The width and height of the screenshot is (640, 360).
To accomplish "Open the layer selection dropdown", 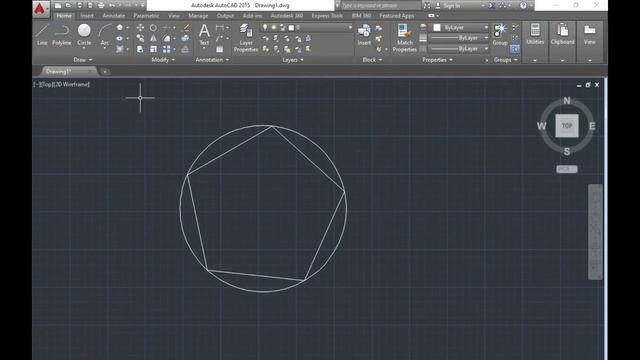I will click(x=307, y=27).
